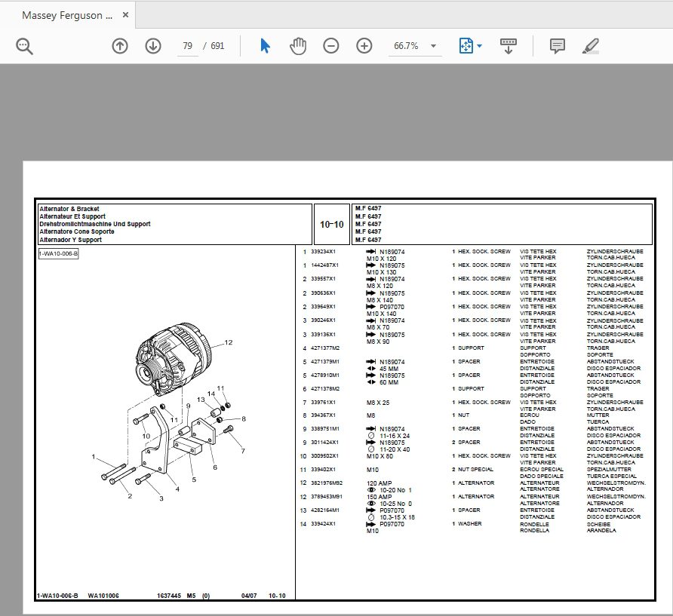
Task: Open the Find search tool
Action: click(x=23, y=46)
